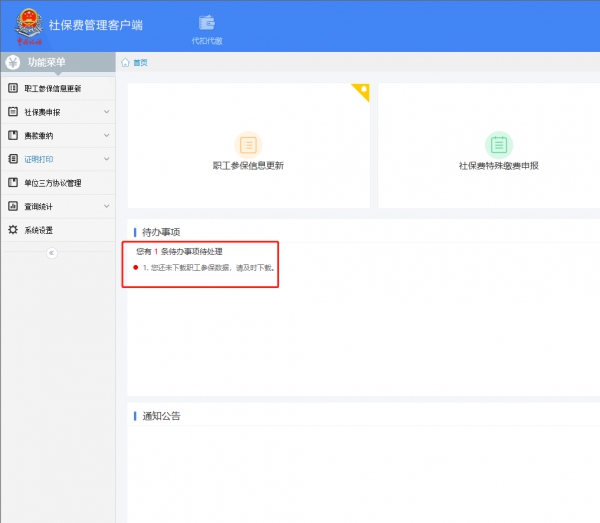Click the 社保费管理客户端 title text
The height and width of the screenshot is (523, 600).
(96, 25)
